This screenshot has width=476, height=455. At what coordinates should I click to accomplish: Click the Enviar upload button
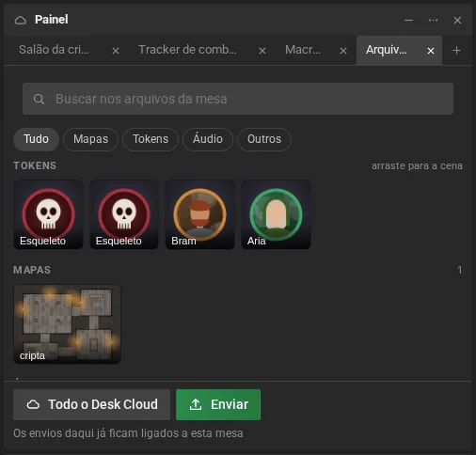pyautogui.click(x=218, y=404)
